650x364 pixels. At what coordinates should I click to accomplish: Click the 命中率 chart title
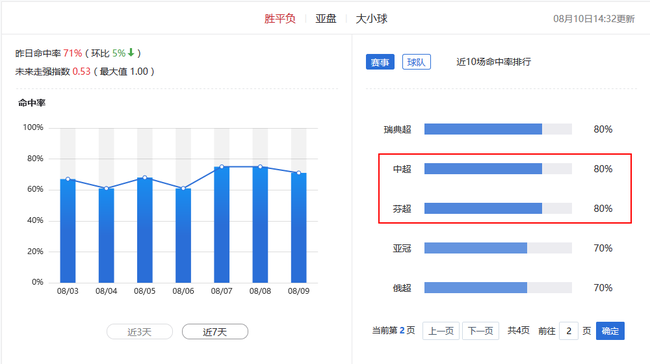[x=32, y=103]
